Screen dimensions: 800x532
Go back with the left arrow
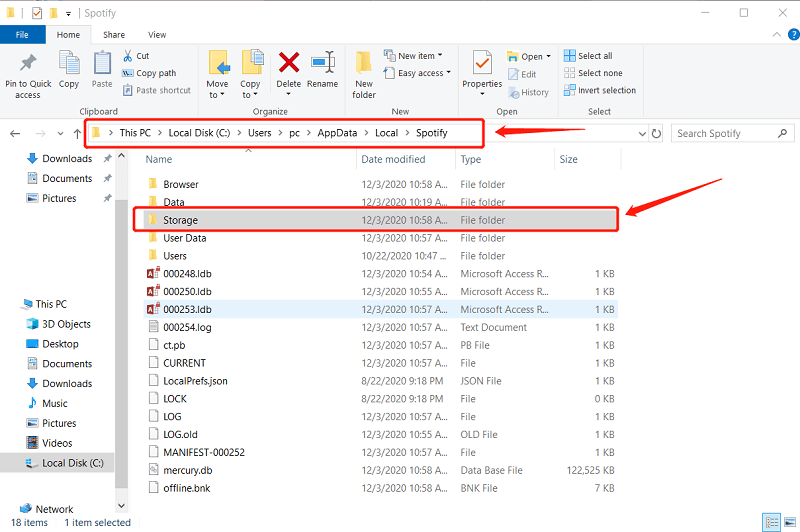click(15, 134)
